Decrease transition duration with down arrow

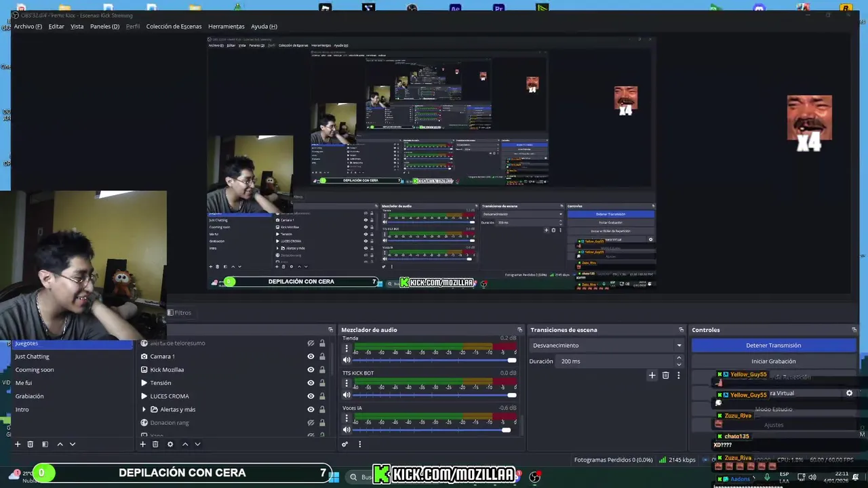[x=679, y=365]
